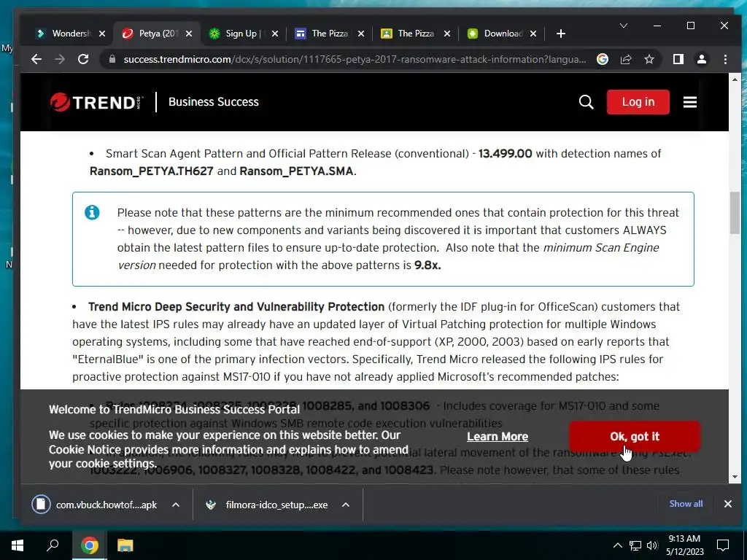
Task: Click the page scrollbar thumb
Action: pos(735,213)
